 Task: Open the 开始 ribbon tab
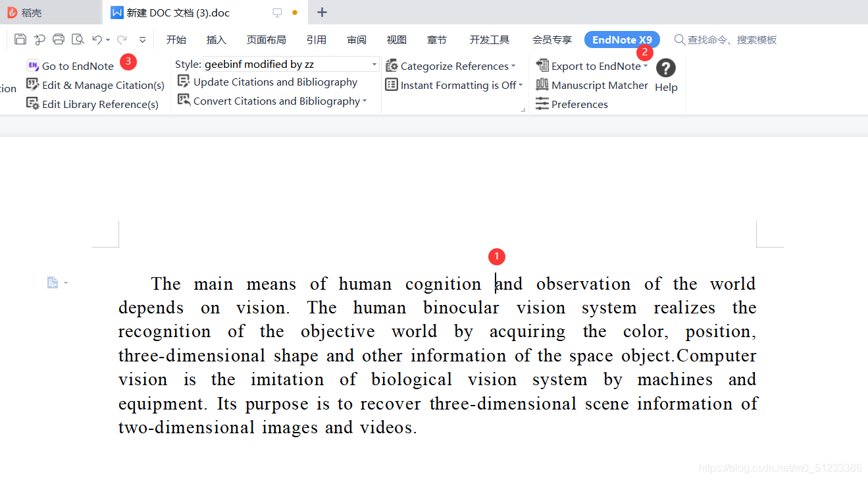point(176,40)
